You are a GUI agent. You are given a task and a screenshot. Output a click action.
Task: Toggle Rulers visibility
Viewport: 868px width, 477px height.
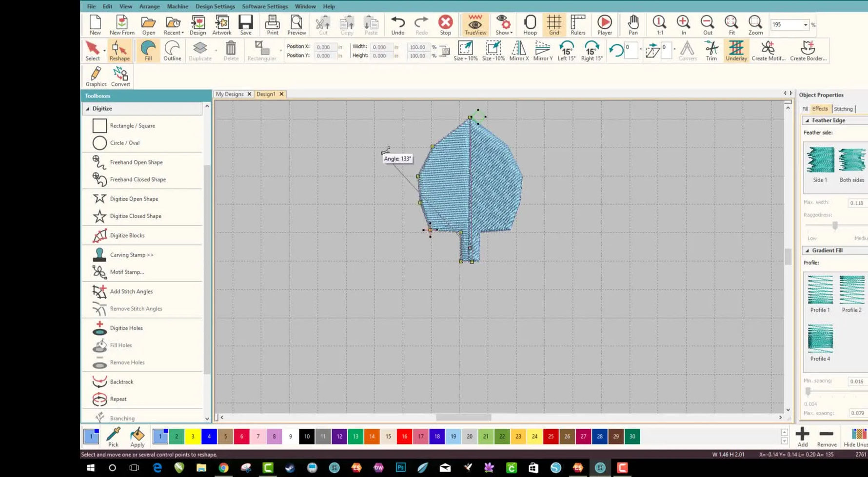[578, 25]
